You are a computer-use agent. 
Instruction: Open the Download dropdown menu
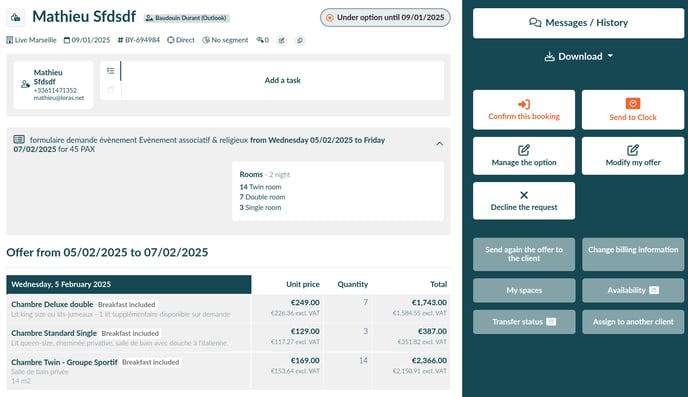[x=578, y=57]
